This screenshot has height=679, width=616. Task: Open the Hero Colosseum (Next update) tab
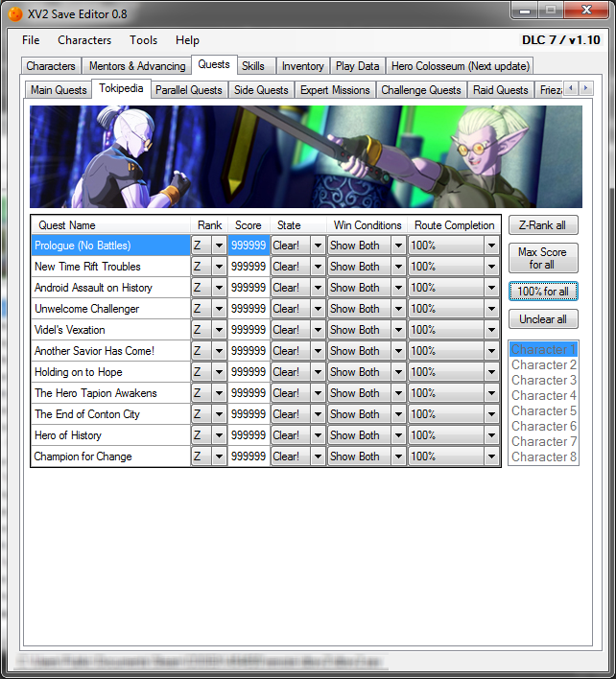coord(460,66)
